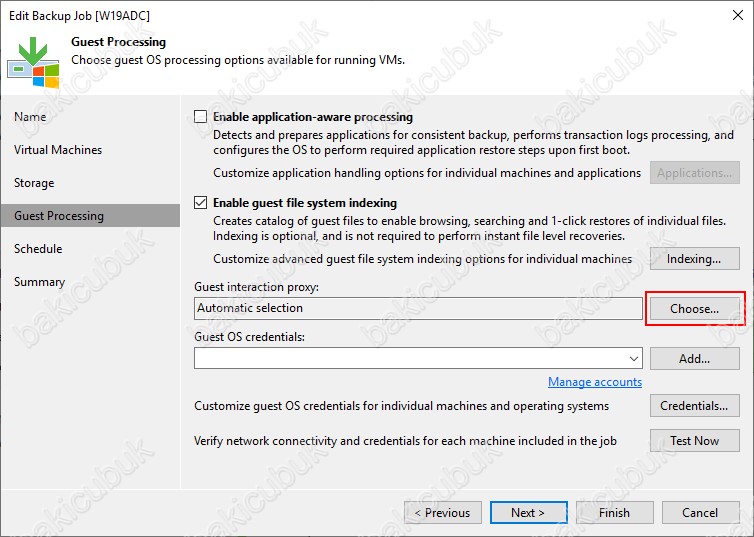Go to Virtual Machines step
Image resolution: width=754 pixels, height=537 pixels.
click(58, 150)
